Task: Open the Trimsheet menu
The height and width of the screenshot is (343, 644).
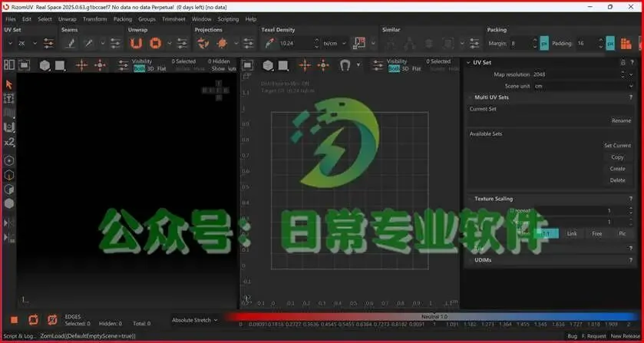Action: click(173, 19)
